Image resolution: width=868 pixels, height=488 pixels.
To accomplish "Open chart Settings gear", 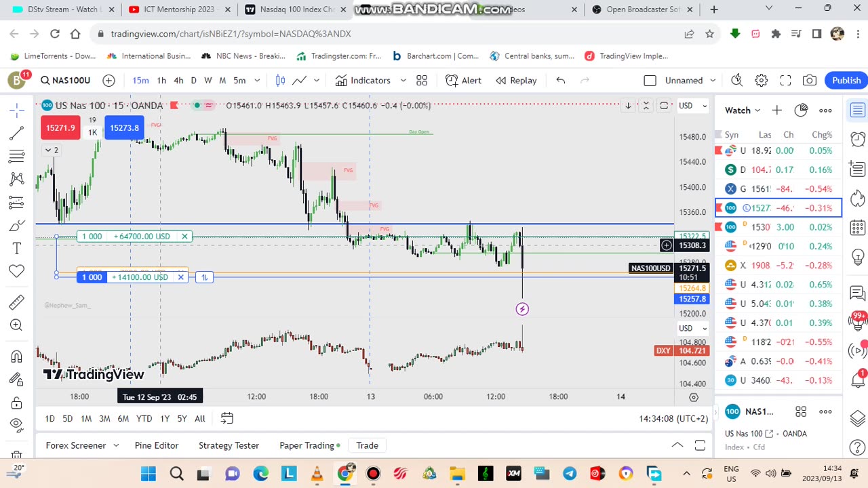I will (762, 80).
